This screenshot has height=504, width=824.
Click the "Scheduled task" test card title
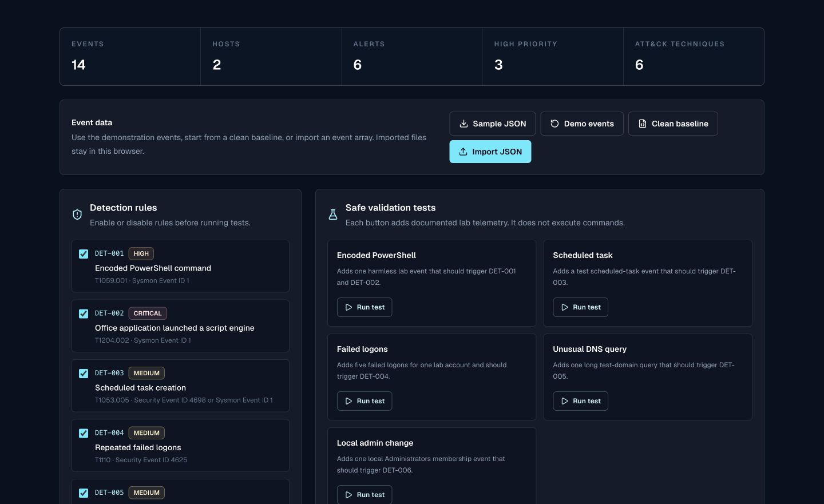583,255
